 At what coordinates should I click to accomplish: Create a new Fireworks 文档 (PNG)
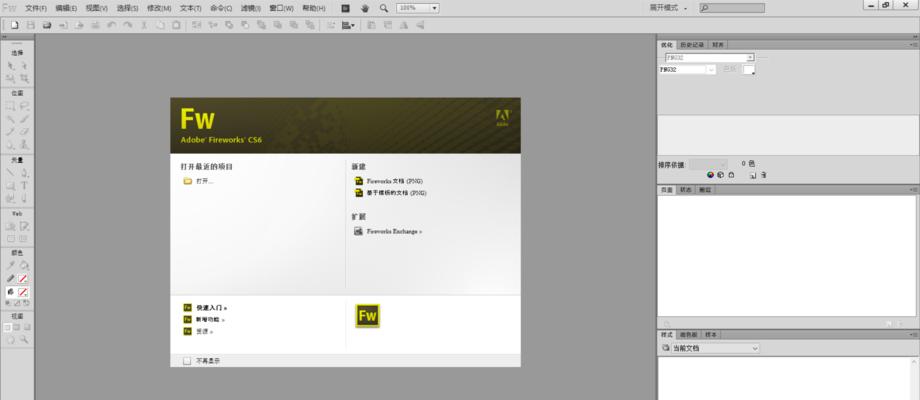point(395,181)
